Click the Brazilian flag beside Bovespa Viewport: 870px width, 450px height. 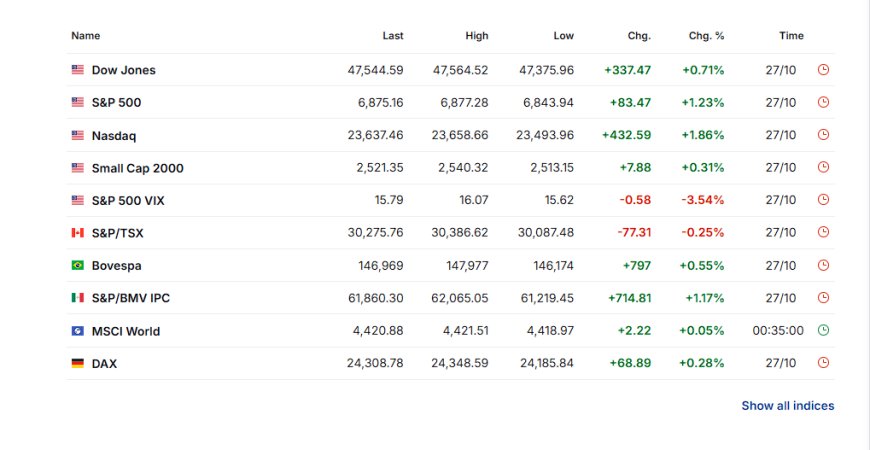pyautogui.click(x=78, y=265)
